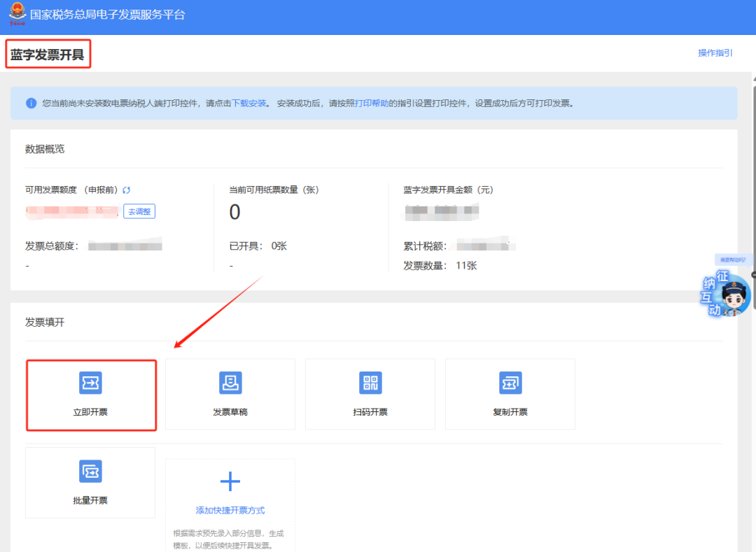Click the 累计税额 label
Screen dimensions: 756x552
pos(425,246)
